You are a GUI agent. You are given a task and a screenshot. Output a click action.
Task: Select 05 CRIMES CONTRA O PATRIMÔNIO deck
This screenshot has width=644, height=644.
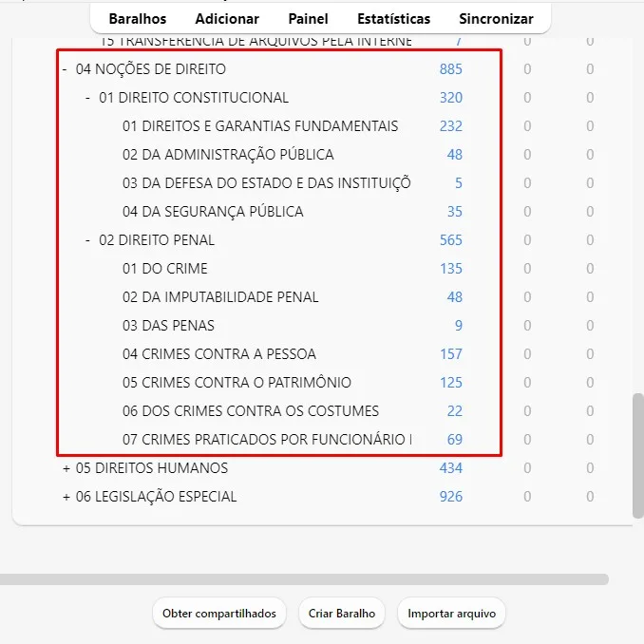pyautogui.click(x=237, y=383)
